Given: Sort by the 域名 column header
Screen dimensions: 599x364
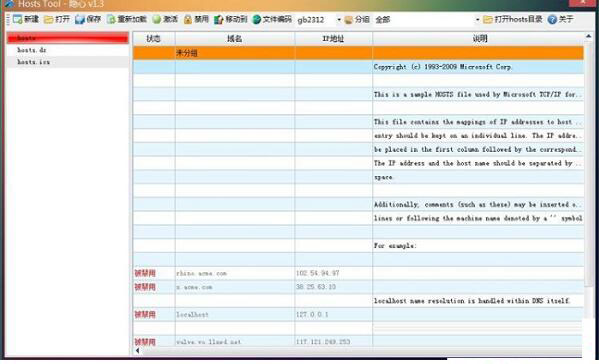Looking at the screenshot, I should tap(235, 39).
